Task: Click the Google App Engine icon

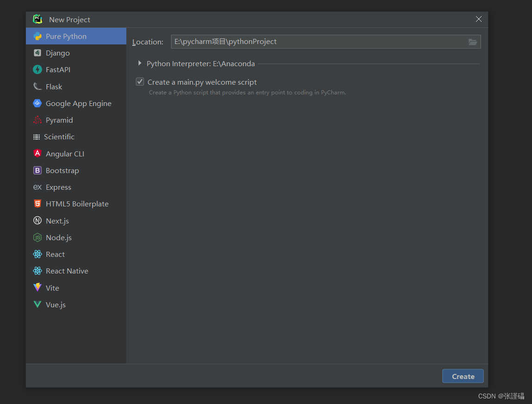Action: (37, 103)
